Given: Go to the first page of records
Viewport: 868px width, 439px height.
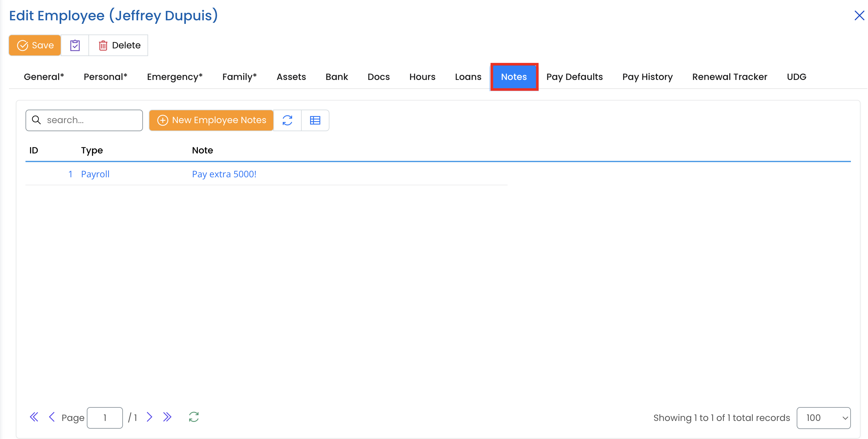Looking at the screenshot, I should [34, 417].
